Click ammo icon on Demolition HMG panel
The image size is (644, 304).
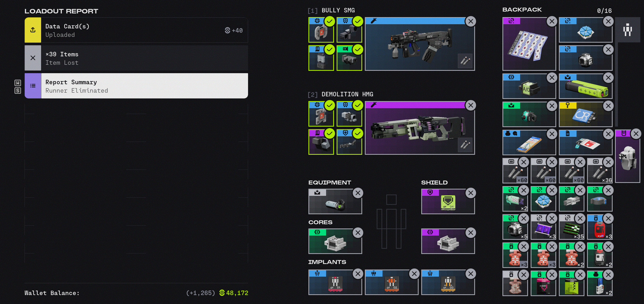click(x=465, y=145)
